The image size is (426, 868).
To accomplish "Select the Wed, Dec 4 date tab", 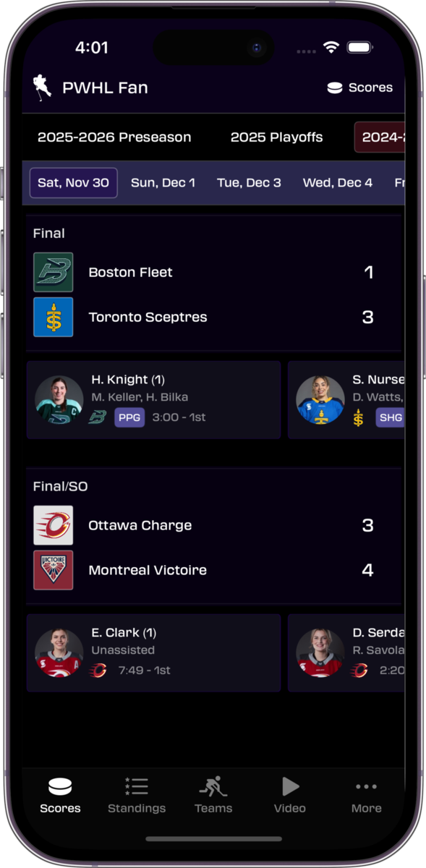I will click(x=337, y=182).
